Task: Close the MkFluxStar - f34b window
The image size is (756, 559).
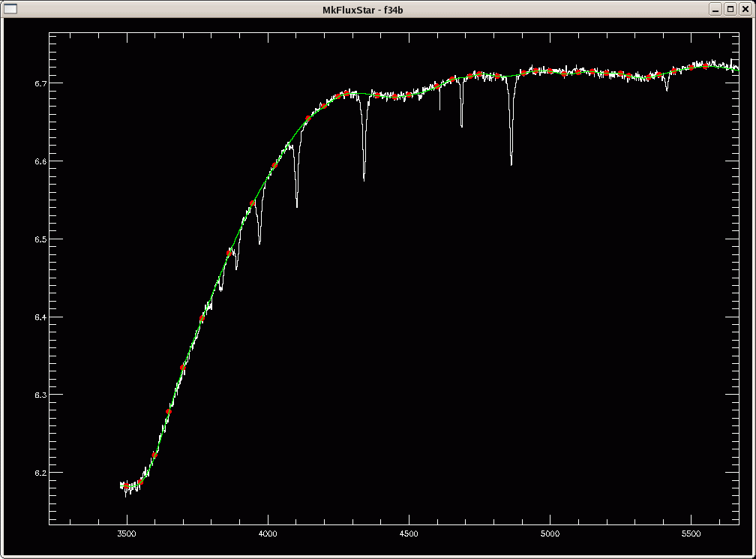Action: coord(745,8)
